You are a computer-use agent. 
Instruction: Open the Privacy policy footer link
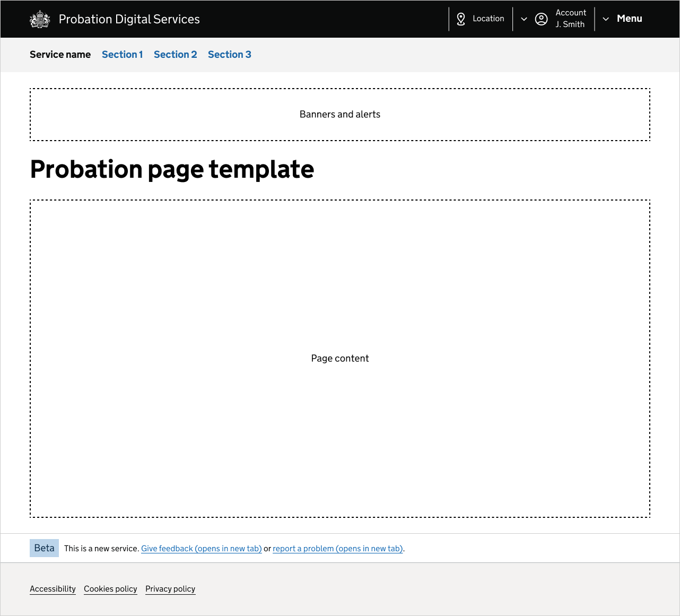[x=170, y=589]
